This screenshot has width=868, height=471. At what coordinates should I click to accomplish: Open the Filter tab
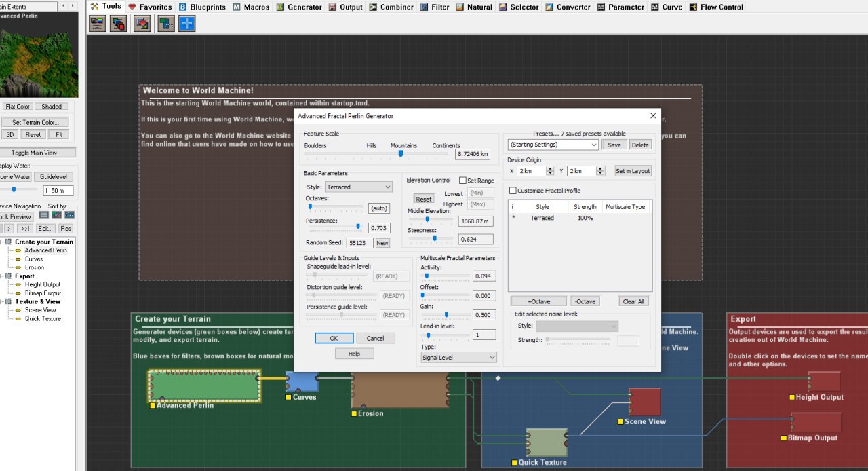point(435,7)
